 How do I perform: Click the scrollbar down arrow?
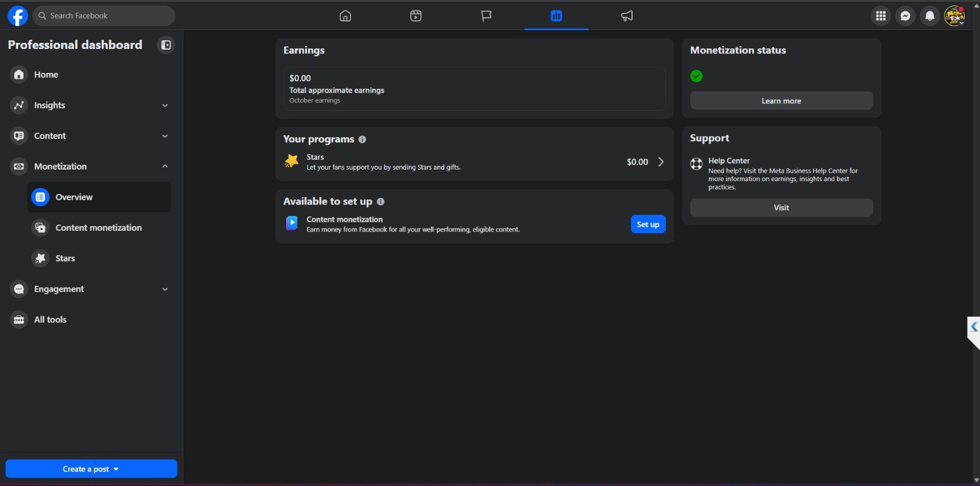[976, 480]
